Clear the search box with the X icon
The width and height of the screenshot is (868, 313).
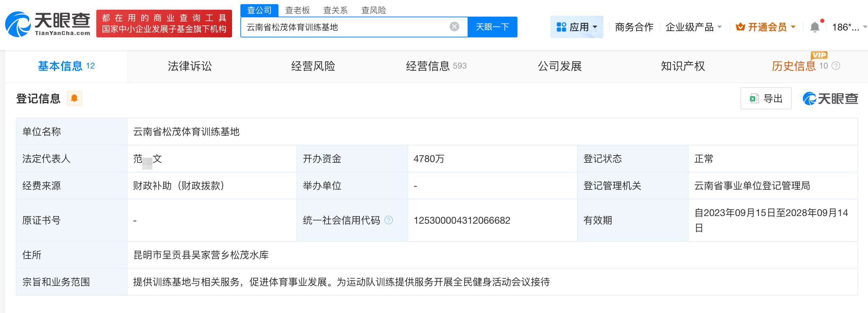(454, 27)
